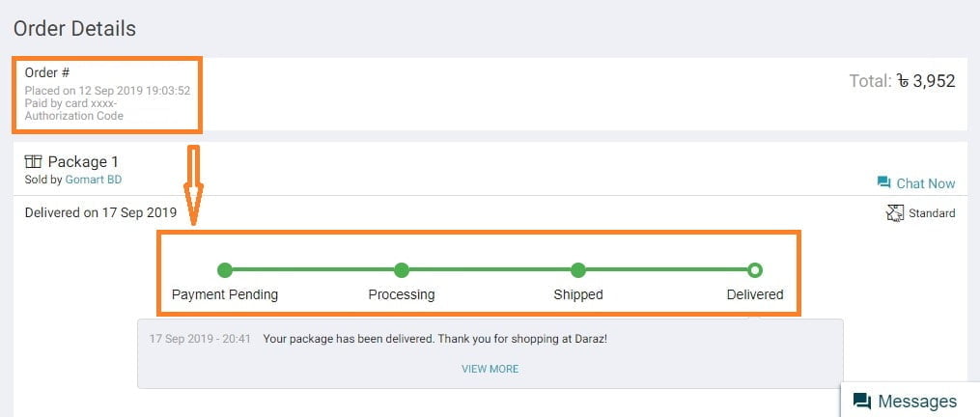Image resolution: width=980 pixels, height=417 pixels.
Task: Click the Authorization Code text
Action: pos(74,116)
